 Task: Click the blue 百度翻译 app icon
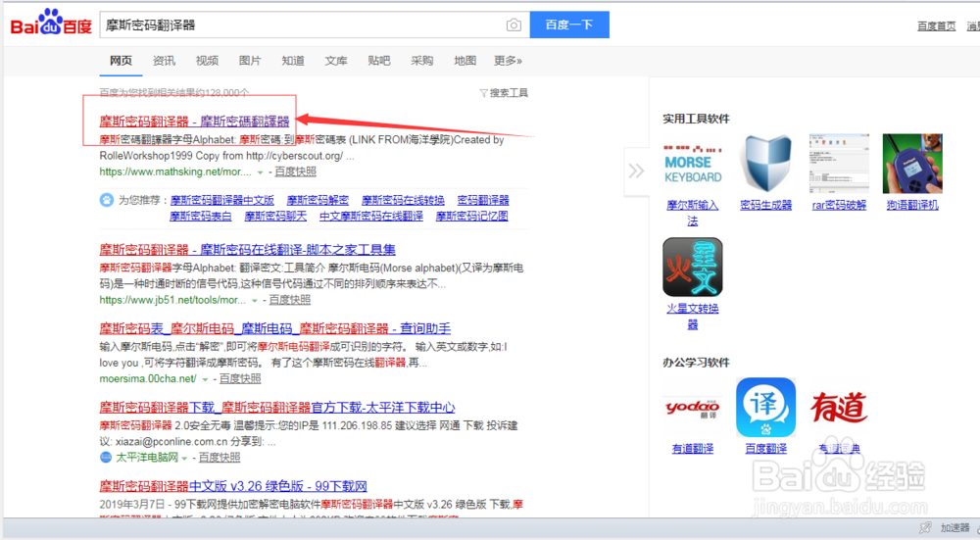pyautogui.click(x=765, y=408)
